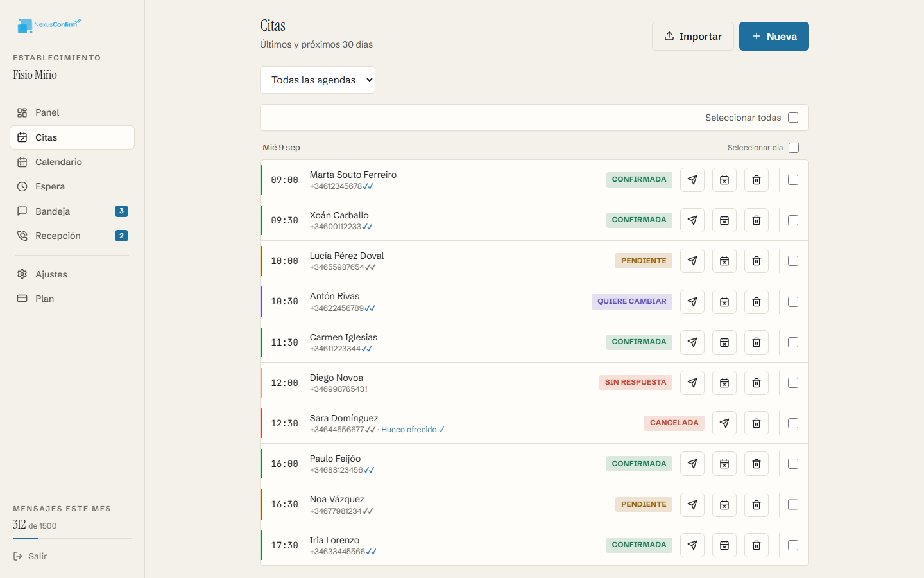Open the Espera waiting list

[x=72, y=186]
